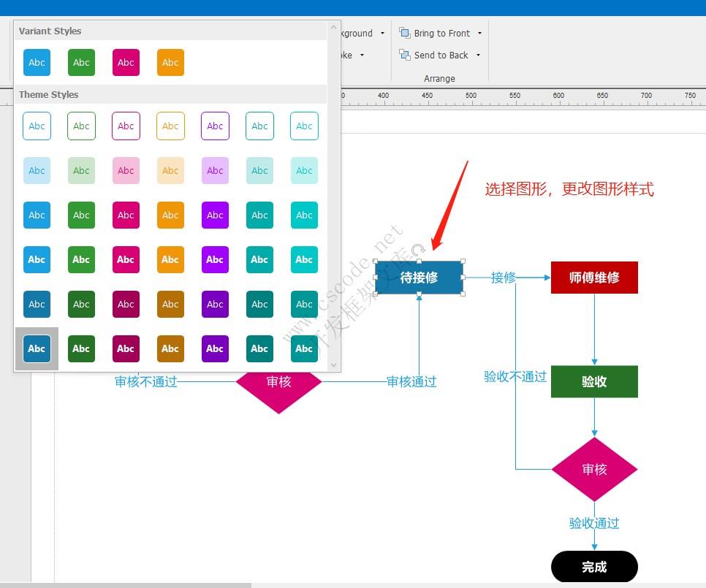The image size is (706, 588).
Task: Open the Bring to Front dropdown arrow
Action: [x=480, y=33]
